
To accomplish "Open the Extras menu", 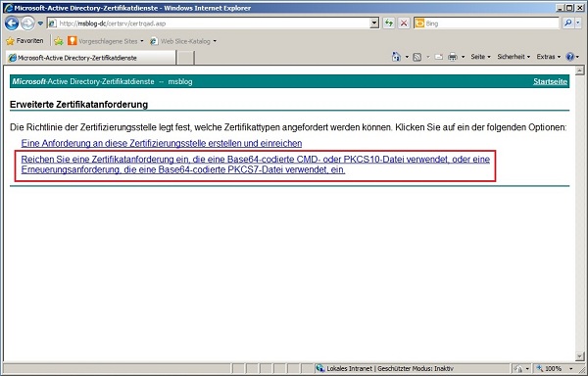I will point(548,57).
